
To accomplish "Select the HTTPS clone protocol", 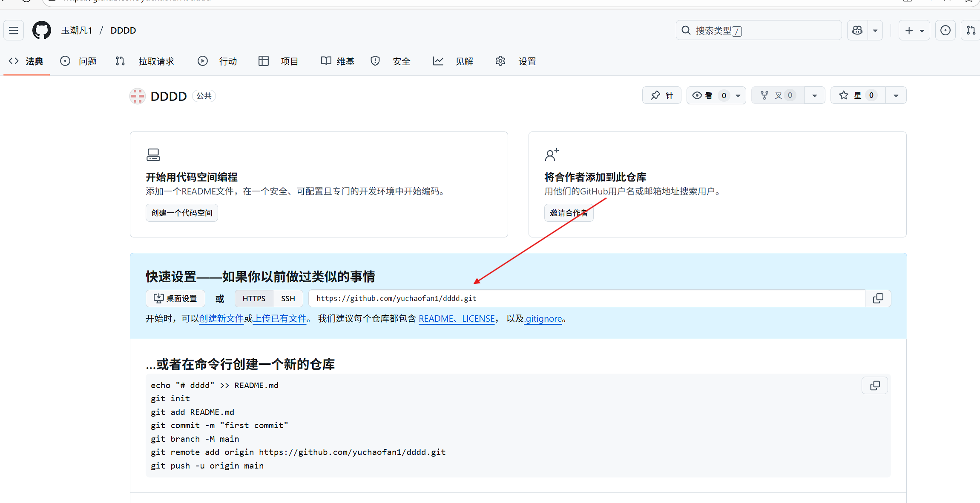I will (x=254, y=298).
